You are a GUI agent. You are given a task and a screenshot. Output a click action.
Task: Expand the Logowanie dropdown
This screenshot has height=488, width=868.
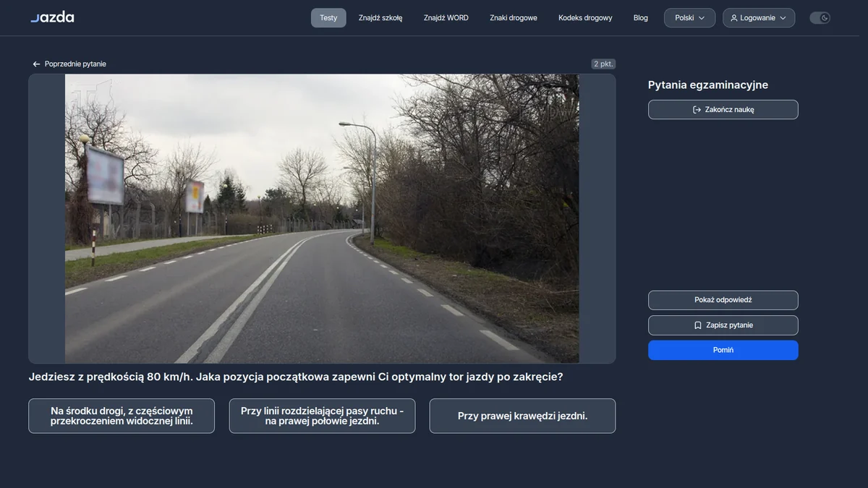click(759, 18)
